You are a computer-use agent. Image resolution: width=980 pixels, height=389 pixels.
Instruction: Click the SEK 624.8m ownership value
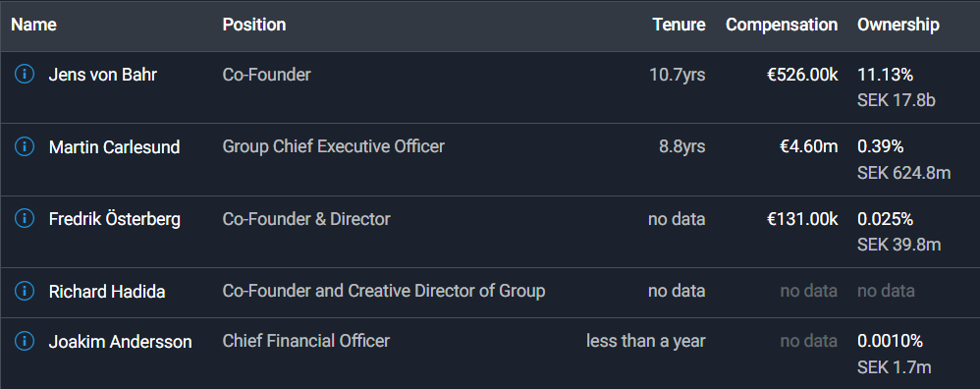pos(903,173)
